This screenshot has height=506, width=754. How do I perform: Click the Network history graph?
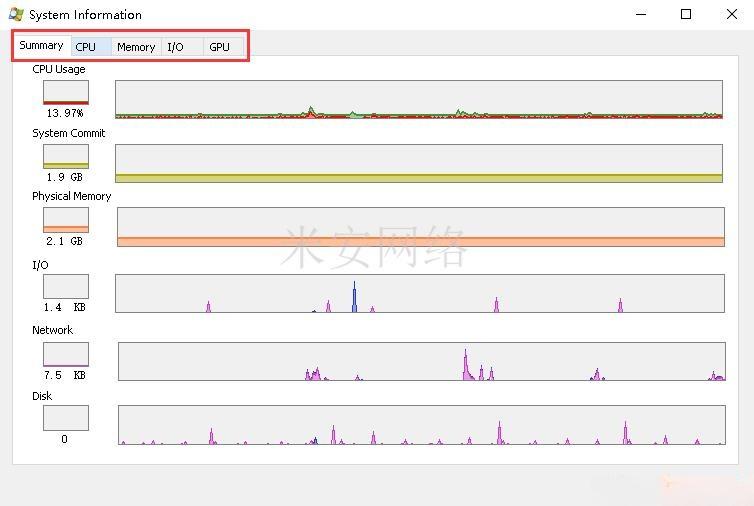(421, 361)
